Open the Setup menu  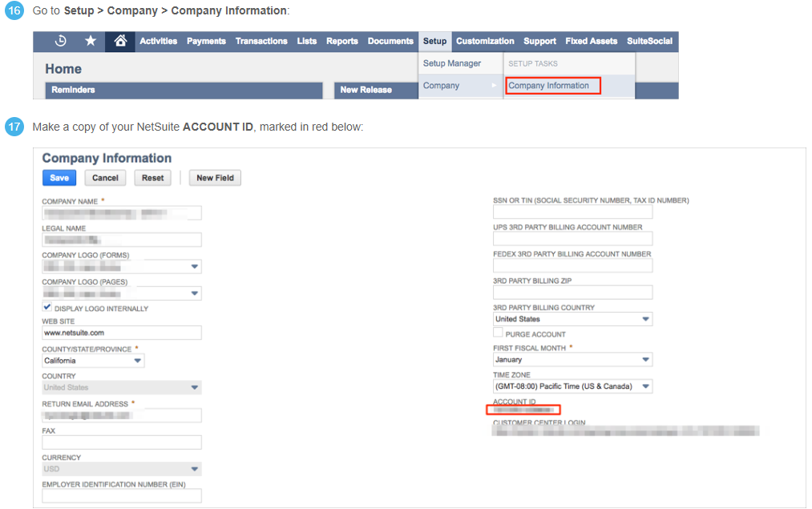pos(434,42)
